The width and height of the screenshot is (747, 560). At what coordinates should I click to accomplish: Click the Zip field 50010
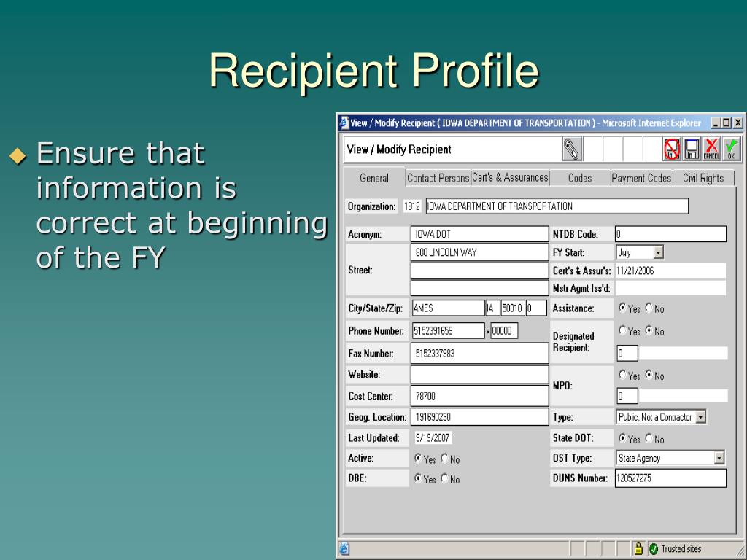[x=513, y=308]
